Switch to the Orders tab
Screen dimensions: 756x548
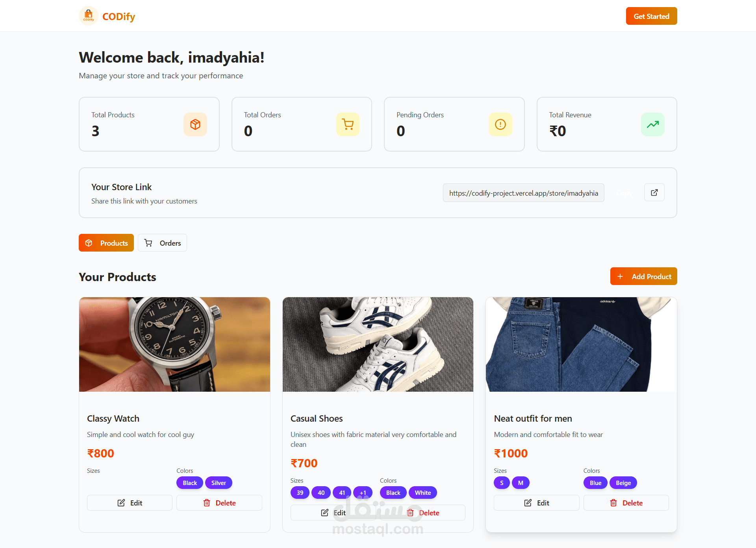[162, 243]
